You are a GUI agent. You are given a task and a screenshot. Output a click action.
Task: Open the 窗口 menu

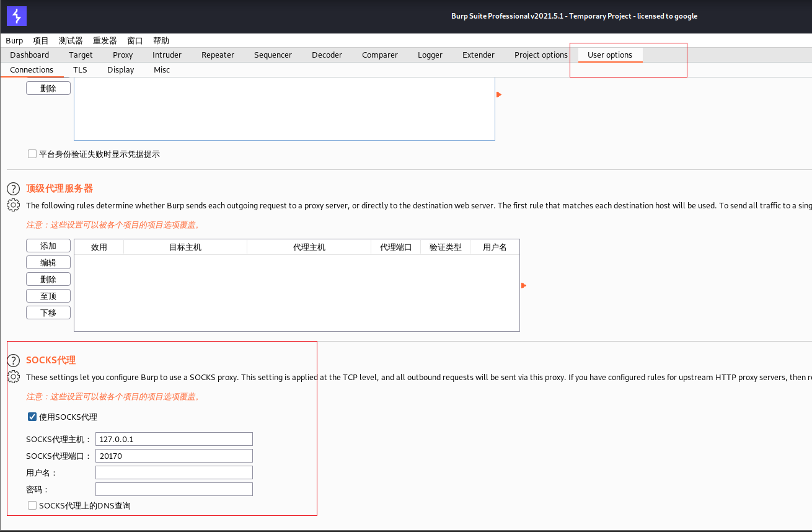coord(135,40)
